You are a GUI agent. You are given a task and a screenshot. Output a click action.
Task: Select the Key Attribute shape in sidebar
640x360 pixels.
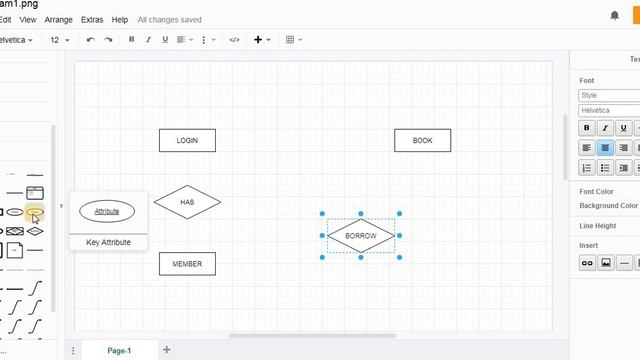(35, 212)
